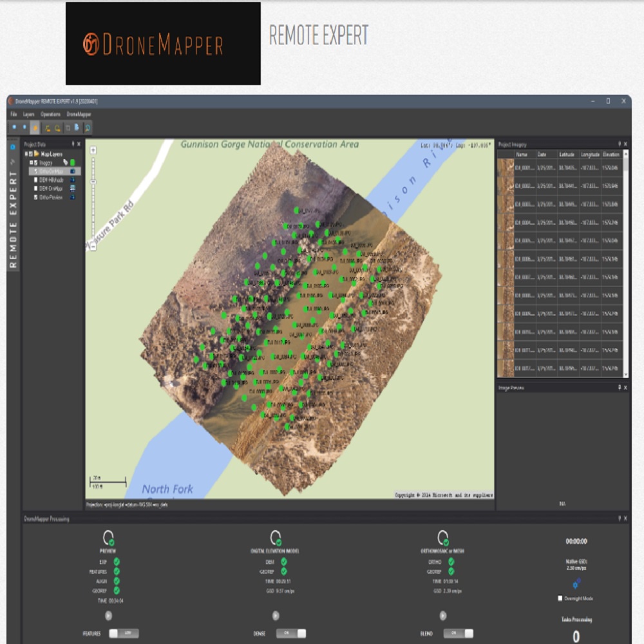Viewport: 644px width, 644px height.
Task: Click the ORTHOMOSAIC or MESH status circle icon
Action: coord(443,537)
